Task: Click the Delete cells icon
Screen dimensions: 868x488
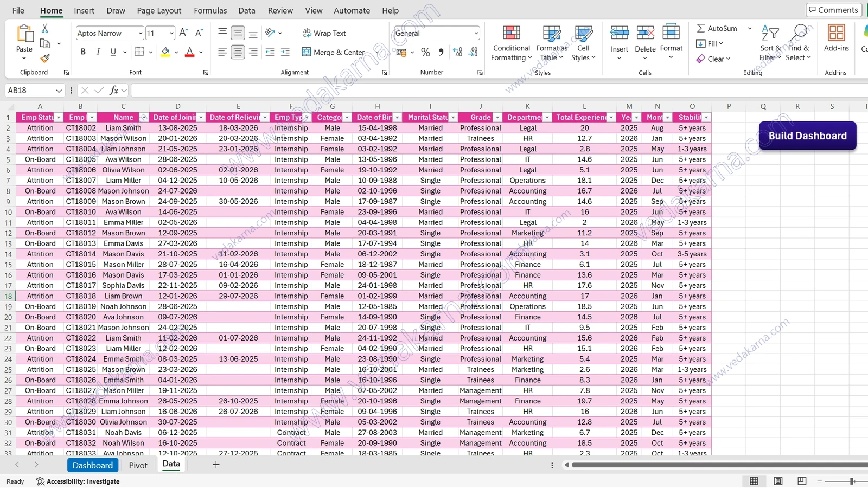Action: pos(645,33)
